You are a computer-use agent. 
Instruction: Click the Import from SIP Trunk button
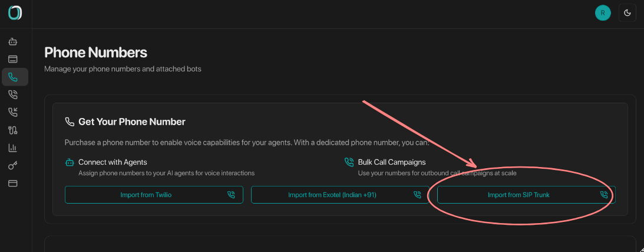coord(518,195)
